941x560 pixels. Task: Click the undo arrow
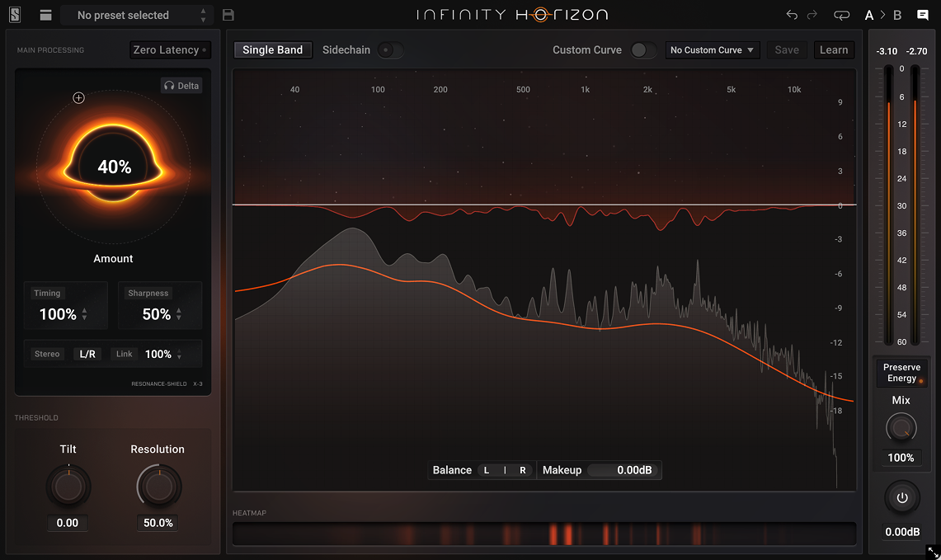click(x=792, y=15)
